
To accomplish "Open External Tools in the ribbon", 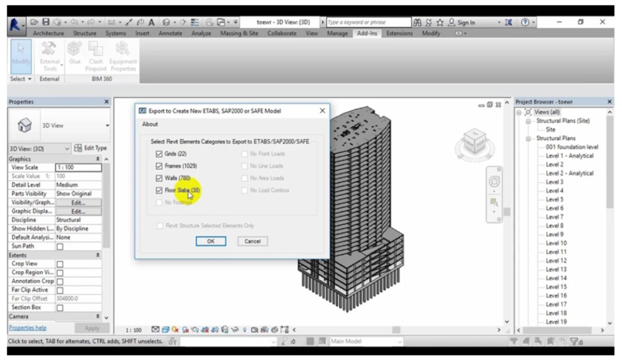I will pyautogui.click(x=50, y=56).
